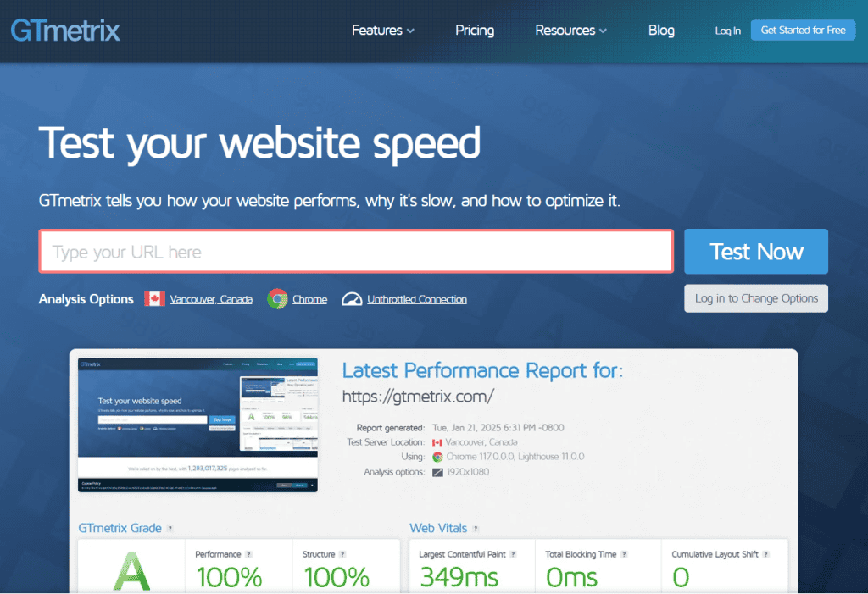The height and width of the screenshot is (594, 868).
Task: Click the Latest Performance Report for heading
Action: (482, 370)
